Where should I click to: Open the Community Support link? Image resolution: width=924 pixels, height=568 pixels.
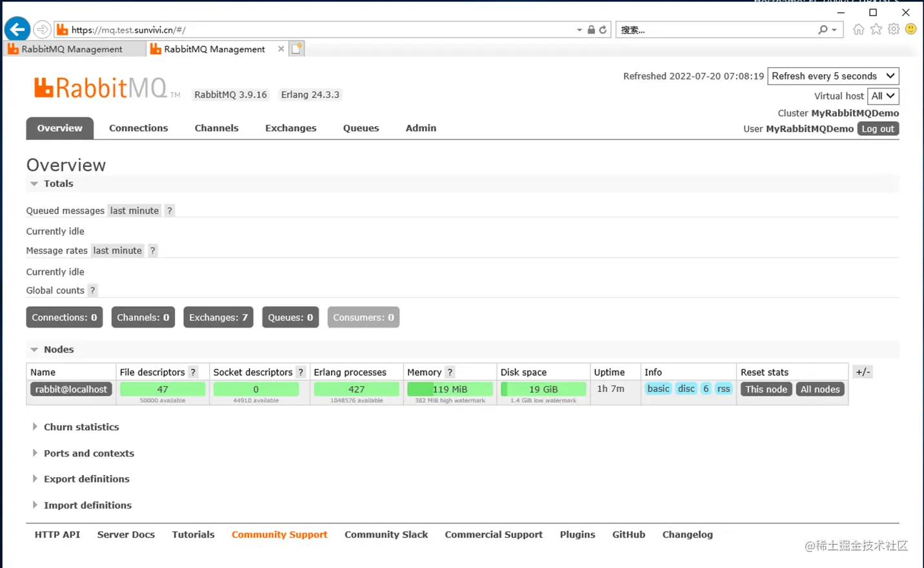point(279,534)
